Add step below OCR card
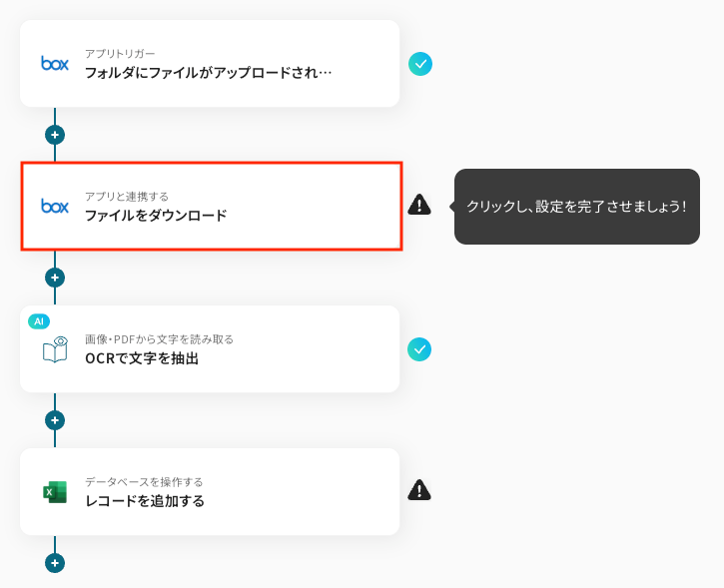 point(55,420)
